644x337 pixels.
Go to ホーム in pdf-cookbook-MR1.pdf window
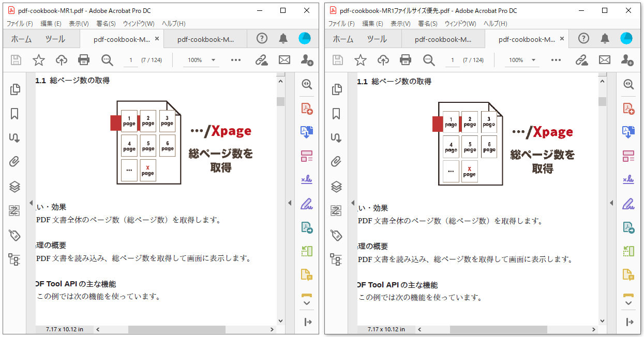click(21, 39)
